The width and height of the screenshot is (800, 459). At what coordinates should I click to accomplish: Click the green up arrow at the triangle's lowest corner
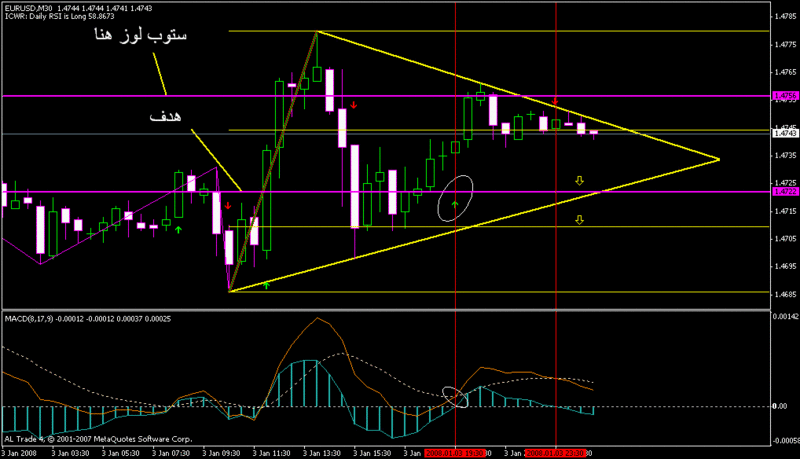click(x=266, y=285)
